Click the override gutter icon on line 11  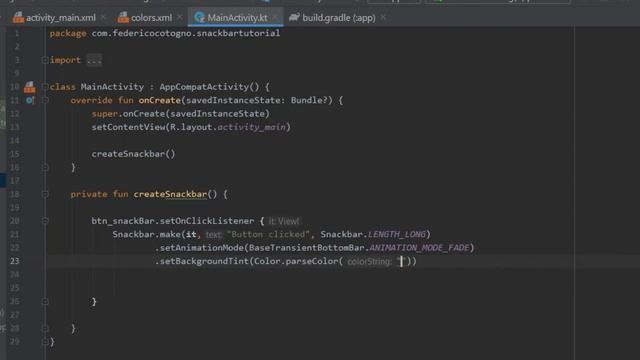pyautogui.click(x=30, y=100)
